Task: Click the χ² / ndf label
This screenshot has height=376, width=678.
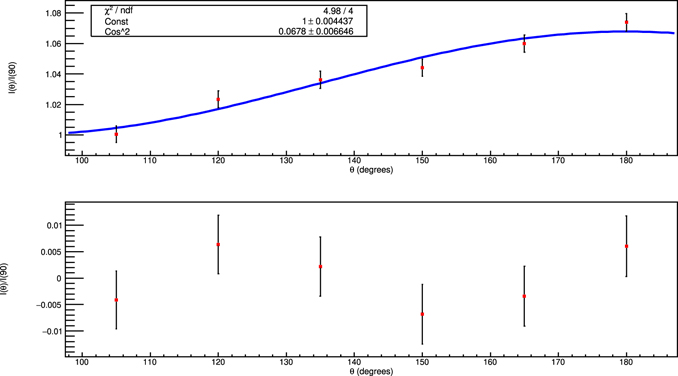Action: pos(118,11)
